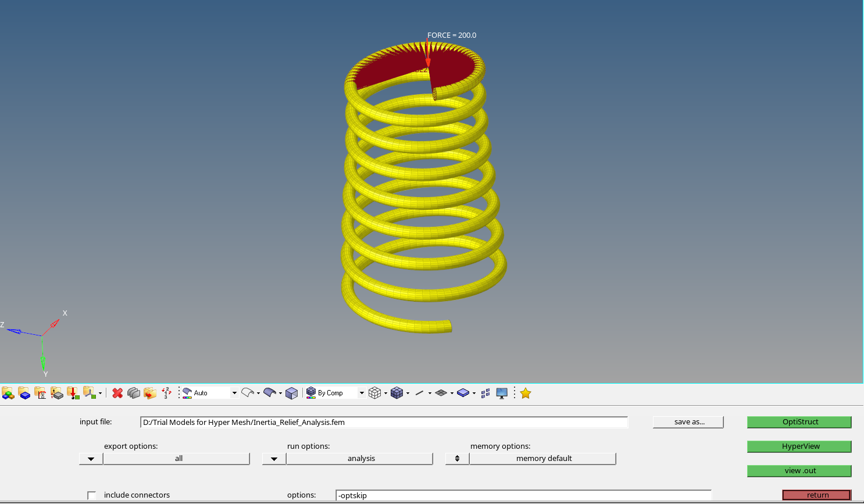Click the organize folder icon with orange arrow
The width and height of the screenshot is (864, 504).
[x=150, y=394]
